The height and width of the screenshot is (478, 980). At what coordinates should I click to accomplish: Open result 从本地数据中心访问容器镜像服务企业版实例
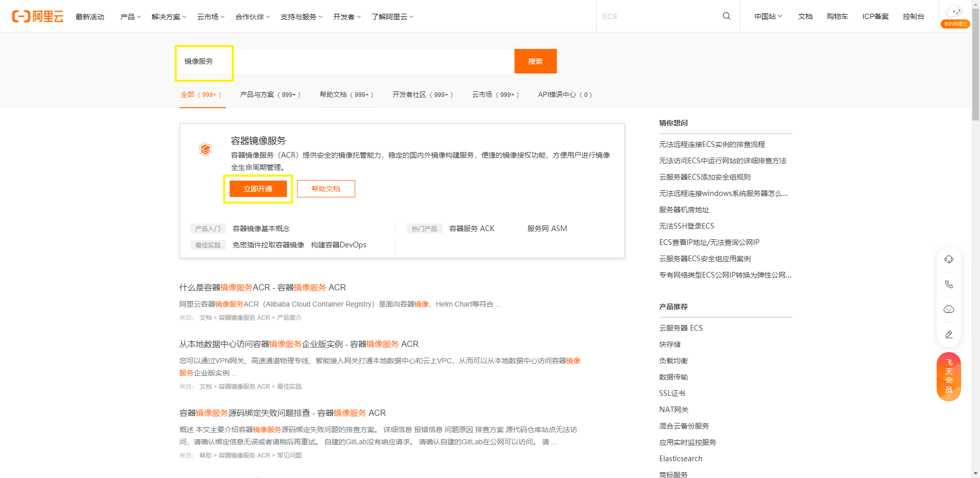pos(299,344)
